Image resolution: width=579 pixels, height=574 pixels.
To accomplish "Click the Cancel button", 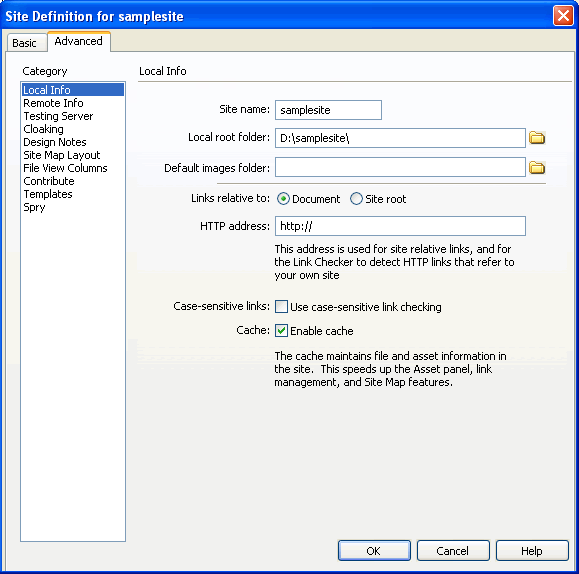I will point(453,551).
